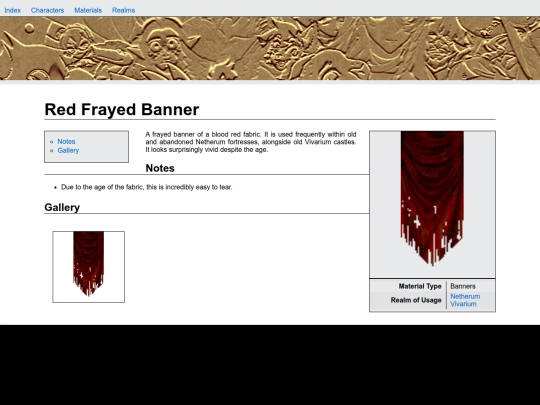Jump to Notes via contents box
Screen dimensions: 540x405
[x=66, y=142]
